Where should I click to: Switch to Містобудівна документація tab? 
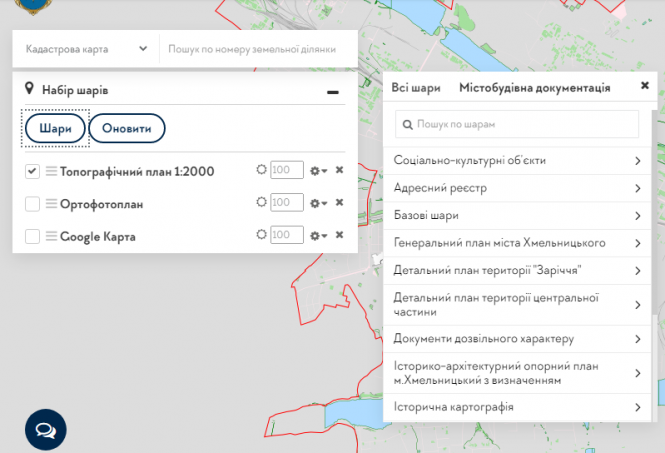pyautogui.click(x=534, y=88)
